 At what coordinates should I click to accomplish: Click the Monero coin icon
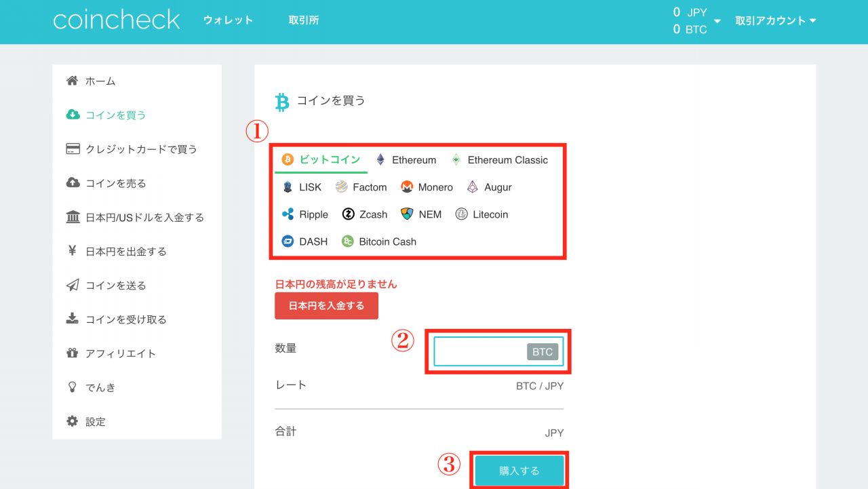coord(407,187)
